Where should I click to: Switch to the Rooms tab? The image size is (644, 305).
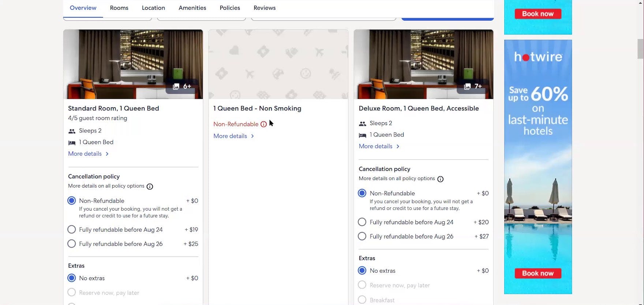tap(119, 8)
